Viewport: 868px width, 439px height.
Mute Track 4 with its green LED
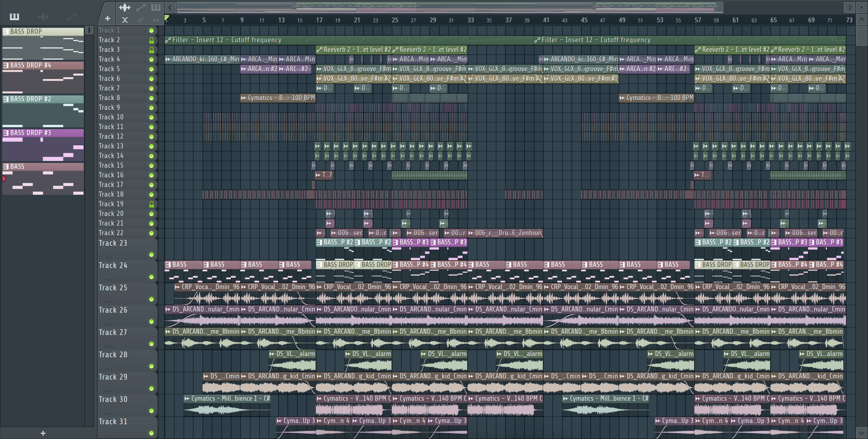pyautogui.click(x=151, y=60)
